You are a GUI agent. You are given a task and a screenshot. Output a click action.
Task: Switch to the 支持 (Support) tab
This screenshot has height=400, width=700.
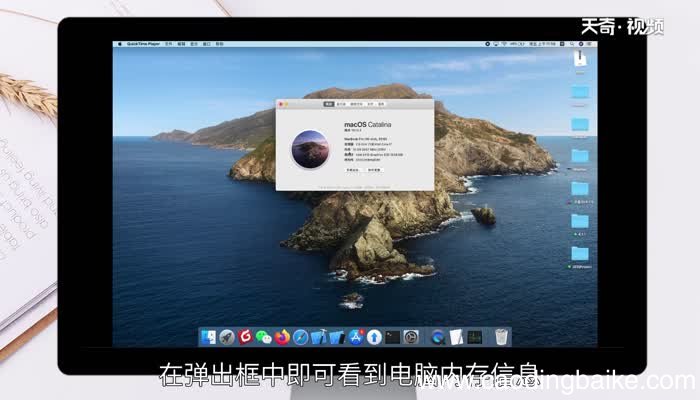pos(371,104)
